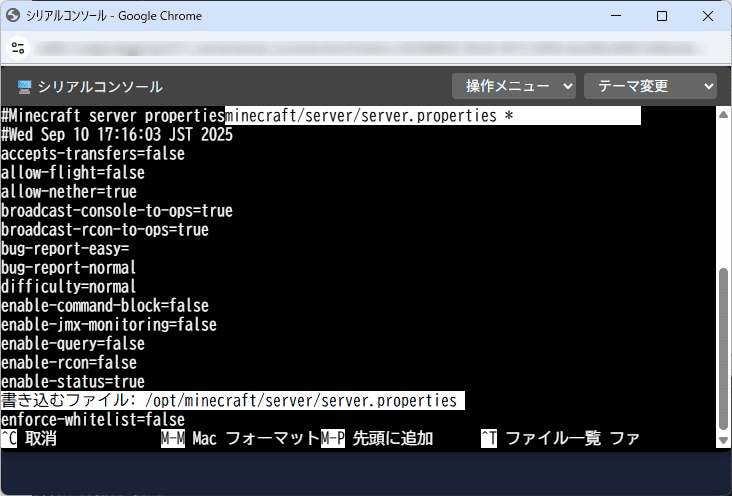Click the enforce-whitelist=false line
Viewport: 732px width, 496px height.
[93, 420]
